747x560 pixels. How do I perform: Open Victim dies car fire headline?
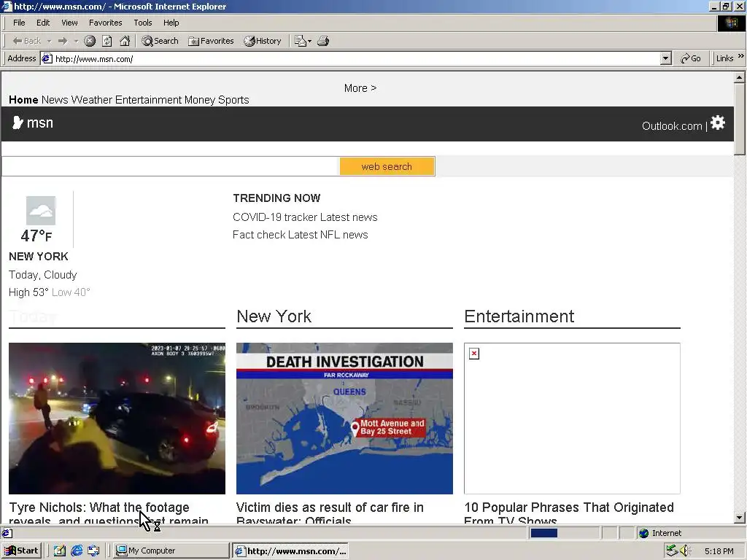point(330,513)
